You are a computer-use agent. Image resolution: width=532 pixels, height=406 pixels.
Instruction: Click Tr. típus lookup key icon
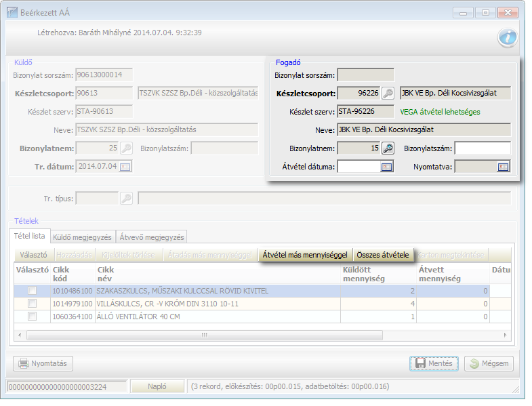click(x=126, y=198)
